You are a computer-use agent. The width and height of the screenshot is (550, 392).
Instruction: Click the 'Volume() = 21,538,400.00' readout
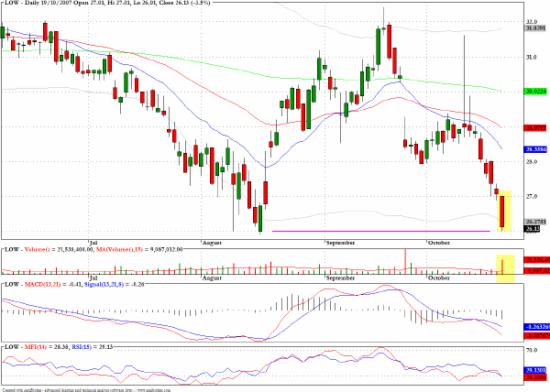(59, 249)
